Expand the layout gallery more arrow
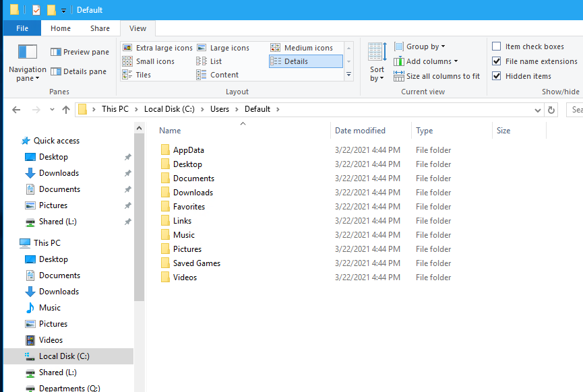 [348, 75]
